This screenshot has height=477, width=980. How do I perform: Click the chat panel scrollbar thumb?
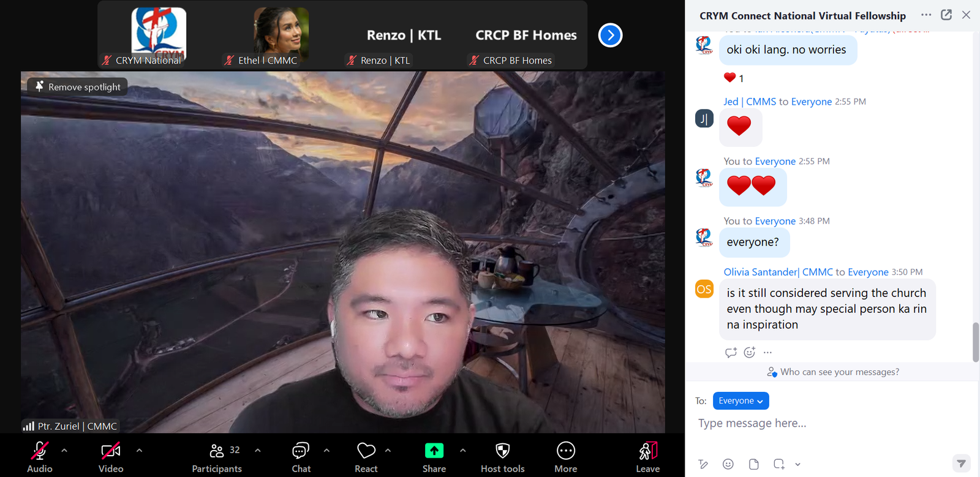coord(975,342)
